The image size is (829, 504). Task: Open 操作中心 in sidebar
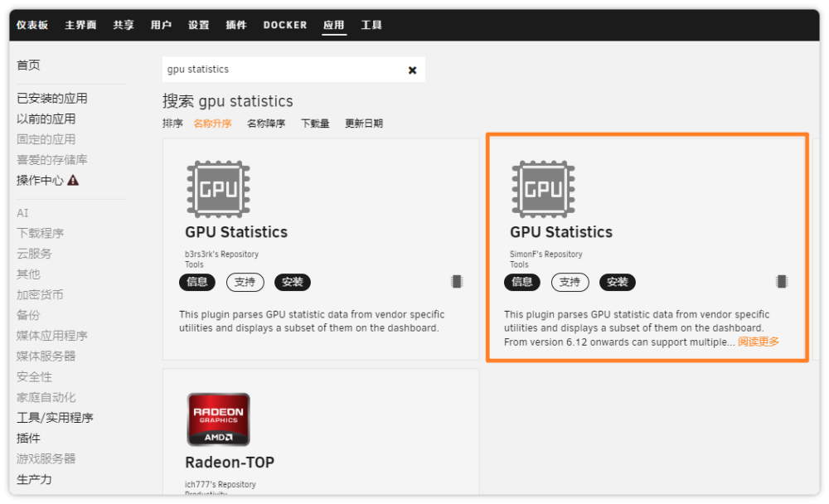[40, 181]
